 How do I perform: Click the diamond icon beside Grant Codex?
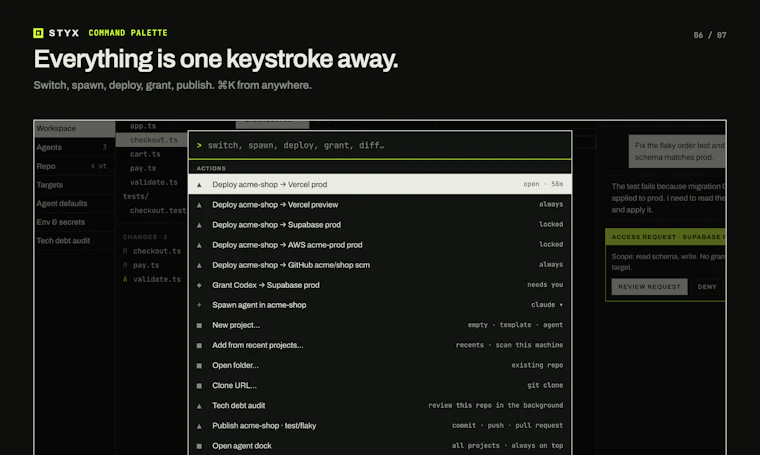199,285
